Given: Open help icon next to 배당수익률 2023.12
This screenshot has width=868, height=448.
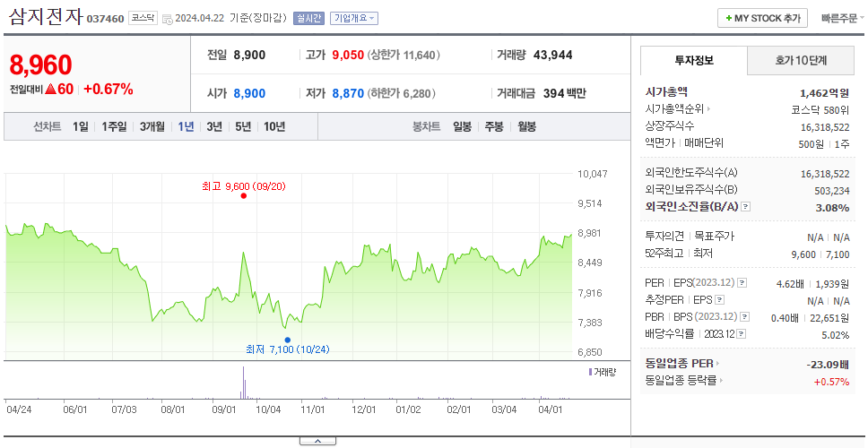Looking at the screenshot, I should [x=742, y=334].
